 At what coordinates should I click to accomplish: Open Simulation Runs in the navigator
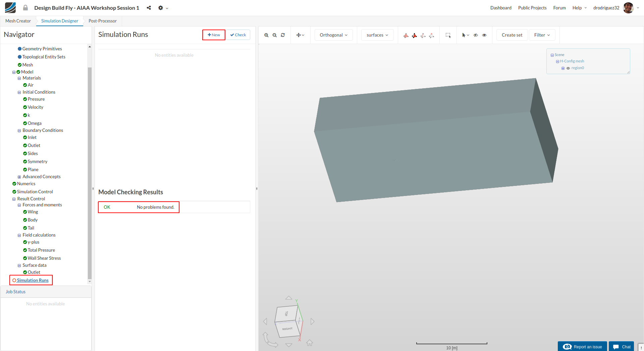coord(33,281)
